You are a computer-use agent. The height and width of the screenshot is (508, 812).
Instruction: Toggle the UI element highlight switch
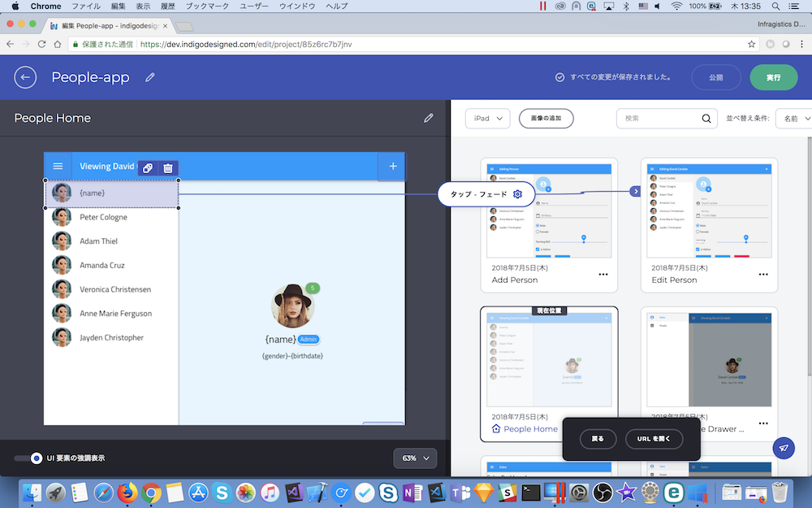pos(29,458)
